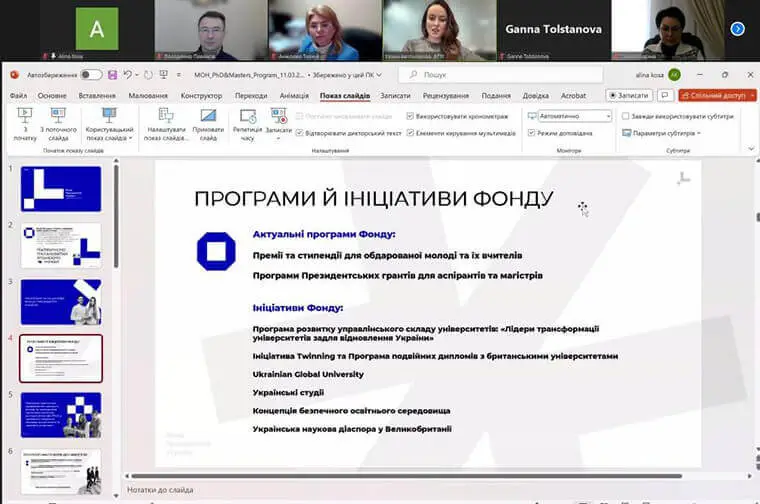Switch to the 'Анімація' ribbon tab

click(x=294, y=96)
